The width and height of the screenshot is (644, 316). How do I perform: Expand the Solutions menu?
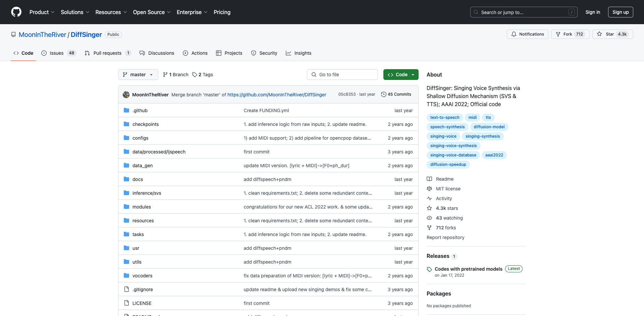click(75, 12)
